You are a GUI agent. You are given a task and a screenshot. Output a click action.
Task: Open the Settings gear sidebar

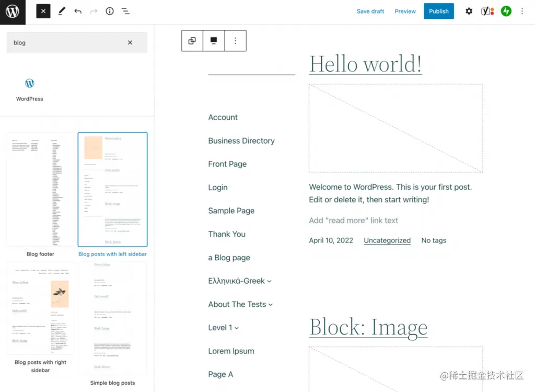click(x=469, y=11)
